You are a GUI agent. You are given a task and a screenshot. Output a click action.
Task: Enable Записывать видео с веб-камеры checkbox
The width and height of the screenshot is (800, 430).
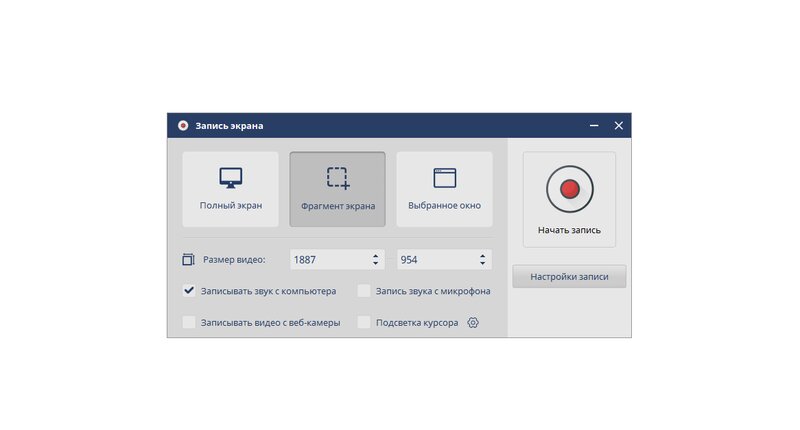(x=189, y=322)
